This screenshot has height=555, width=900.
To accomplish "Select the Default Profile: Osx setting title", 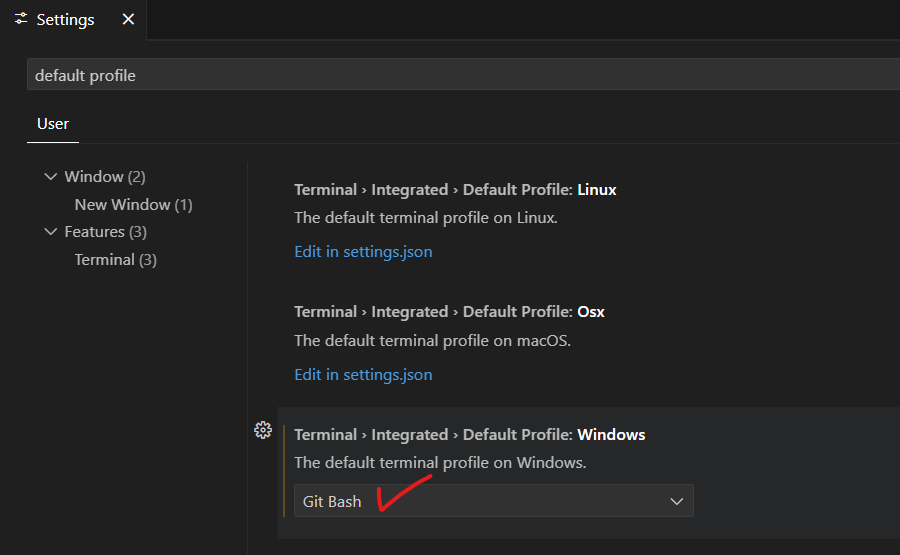I will pos(449,312).
